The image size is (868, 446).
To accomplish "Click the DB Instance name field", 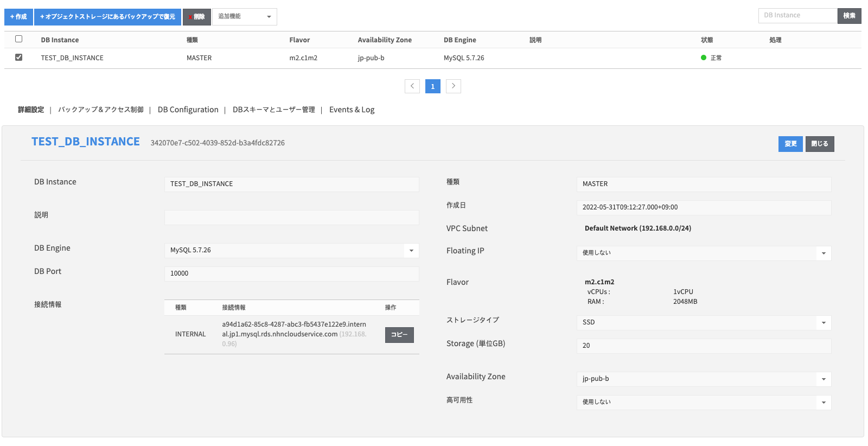I will click(292, 184).
